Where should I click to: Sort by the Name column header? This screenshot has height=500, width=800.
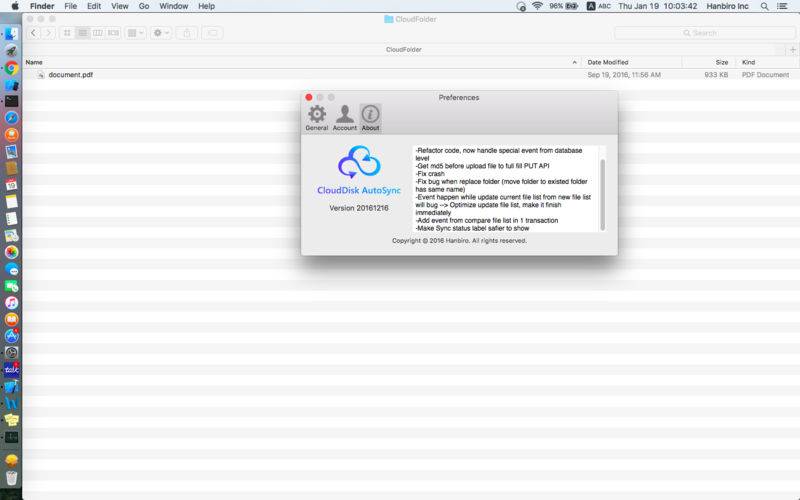[x=34, y=62]
